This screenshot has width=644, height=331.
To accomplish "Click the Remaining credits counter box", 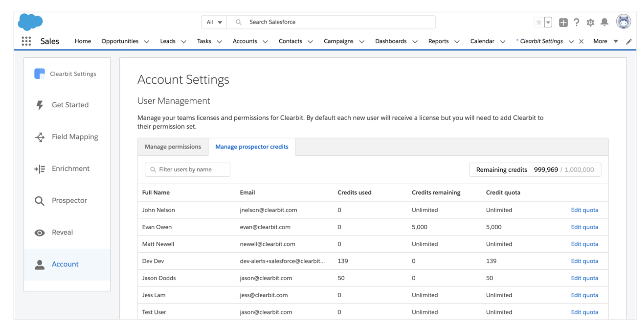I will click(535, 170).
